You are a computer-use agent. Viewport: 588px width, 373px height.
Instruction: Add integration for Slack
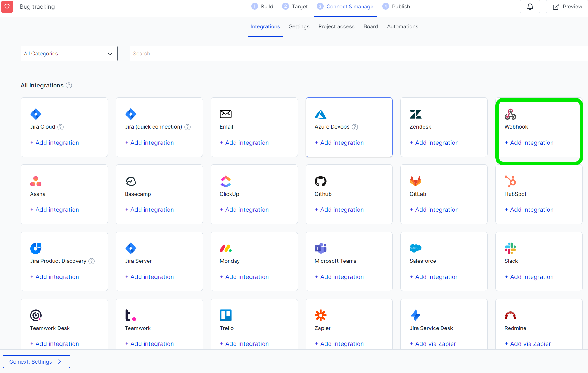pos(529,277)
